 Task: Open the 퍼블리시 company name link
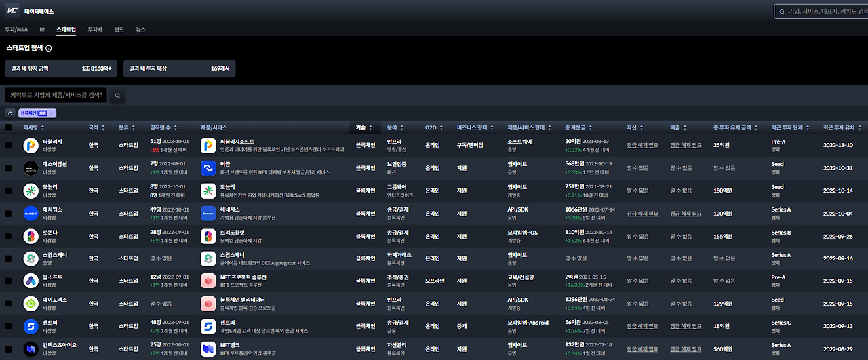52,141
